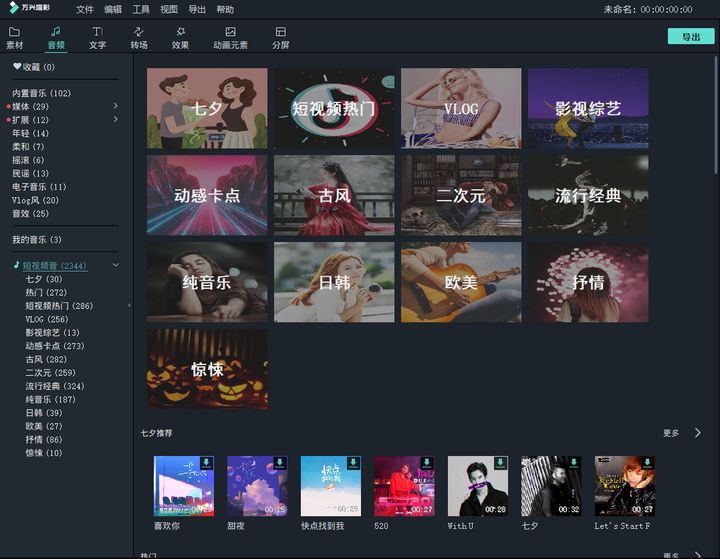Open the 动感卡点 category tile
This screenshot has width=720, height=559.
(x=207, y=195)
